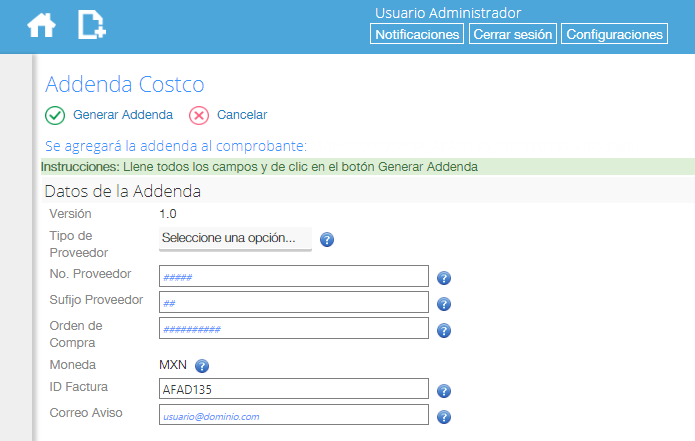This screenshot has height=441, width=695.
Task: Open help icon for No. Proveedor
Action: click(x=444, y=278)
